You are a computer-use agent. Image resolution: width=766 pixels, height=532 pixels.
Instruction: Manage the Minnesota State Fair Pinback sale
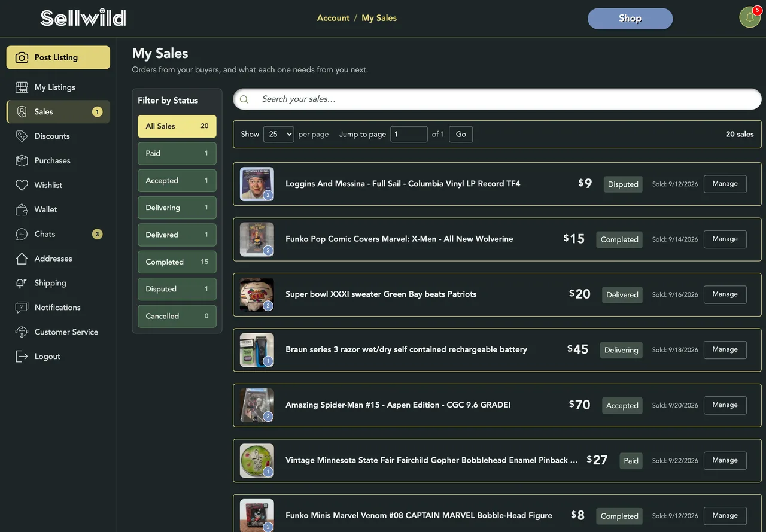(x=725, y=460)
